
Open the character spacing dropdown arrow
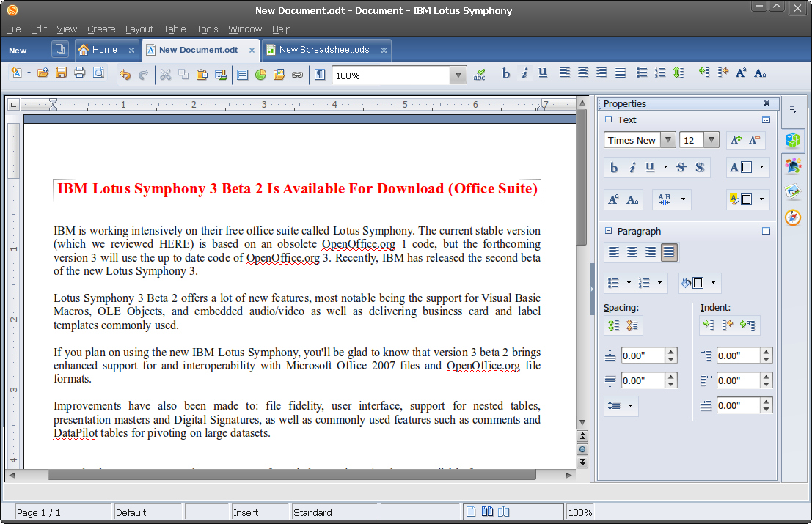683,199
